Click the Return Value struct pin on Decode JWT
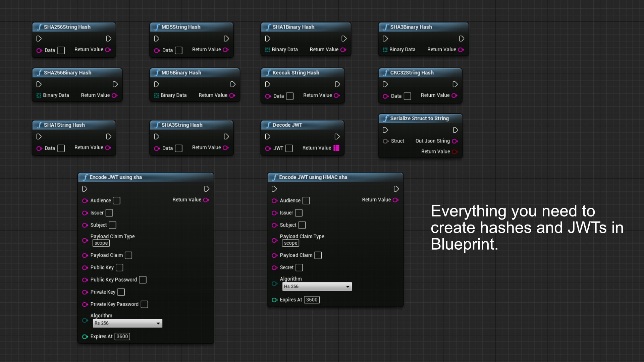644x362 pixels. tap(337, 148)
